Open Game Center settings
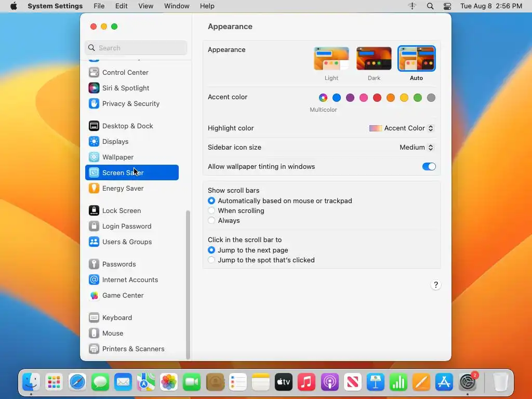The image size is (532, 399). coord(131,296)
